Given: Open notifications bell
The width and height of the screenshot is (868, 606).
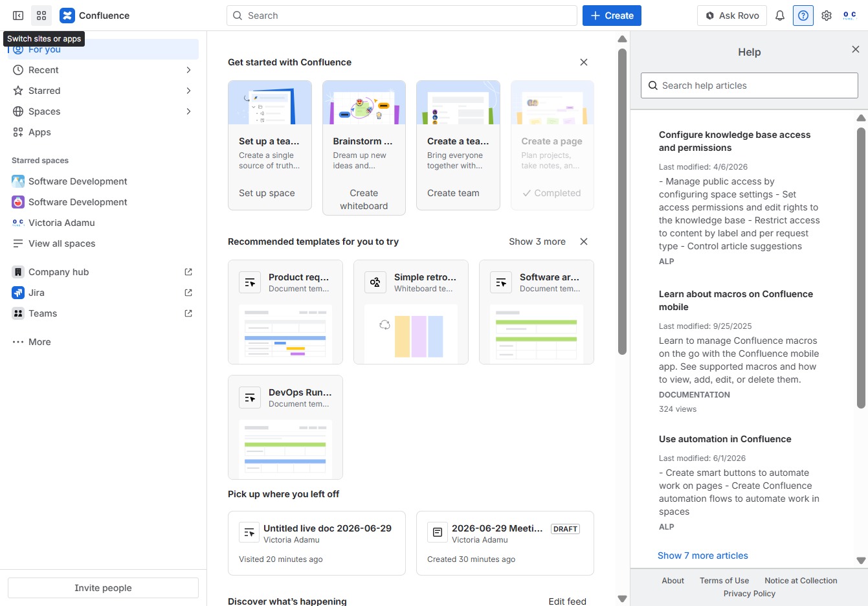Looking at the screenshot, I should [x=780, y=16].
